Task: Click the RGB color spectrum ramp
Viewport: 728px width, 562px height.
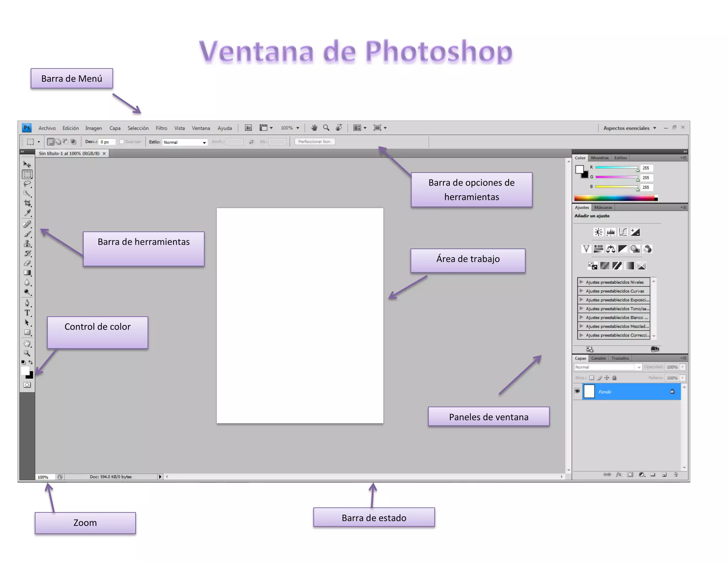Action: point(615,198)
